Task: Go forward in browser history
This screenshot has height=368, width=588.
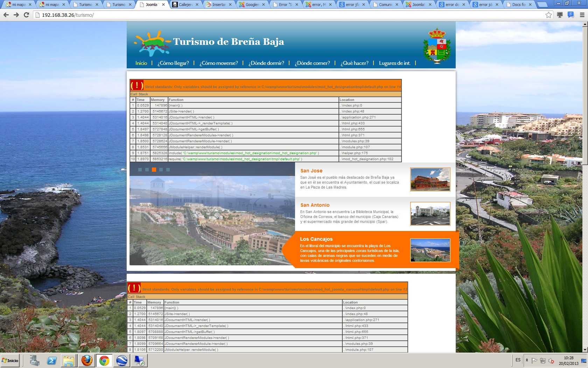Action: tap(16, 15)
